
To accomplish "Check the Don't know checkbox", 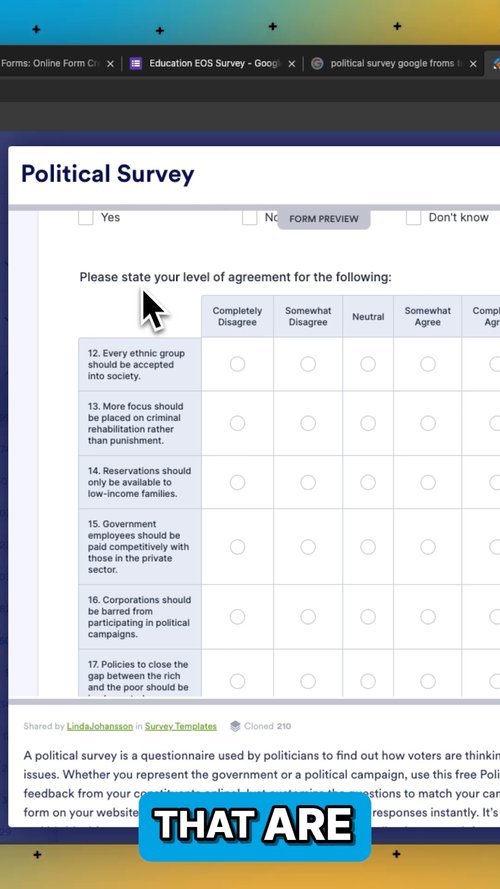I will 413,217.
